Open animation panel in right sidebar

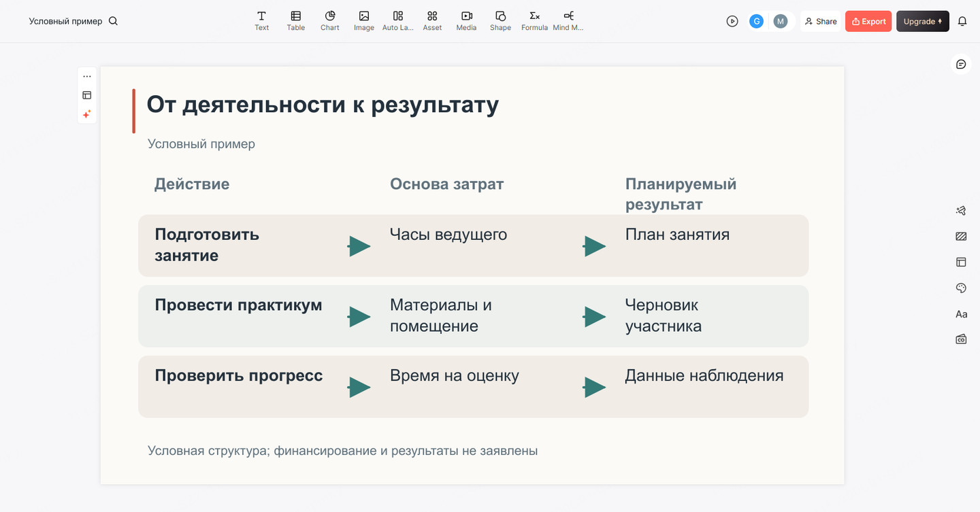(961, 211)
